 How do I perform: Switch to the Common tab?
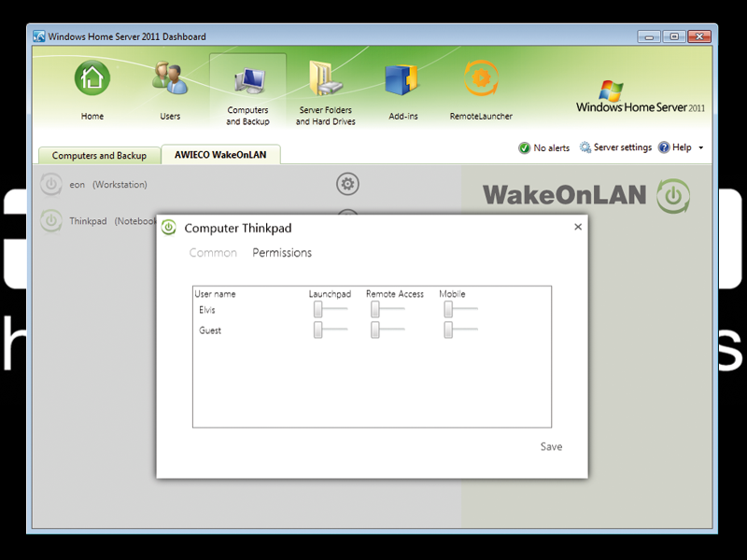[213, 253]
